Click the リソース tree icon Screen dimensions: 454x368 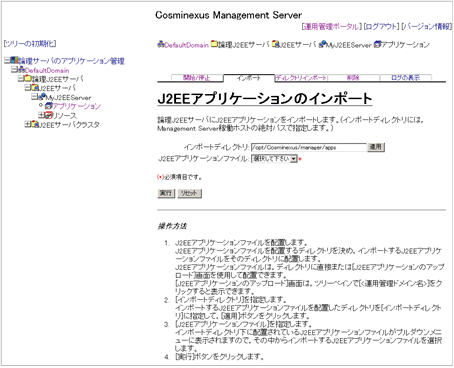[49, 115]
